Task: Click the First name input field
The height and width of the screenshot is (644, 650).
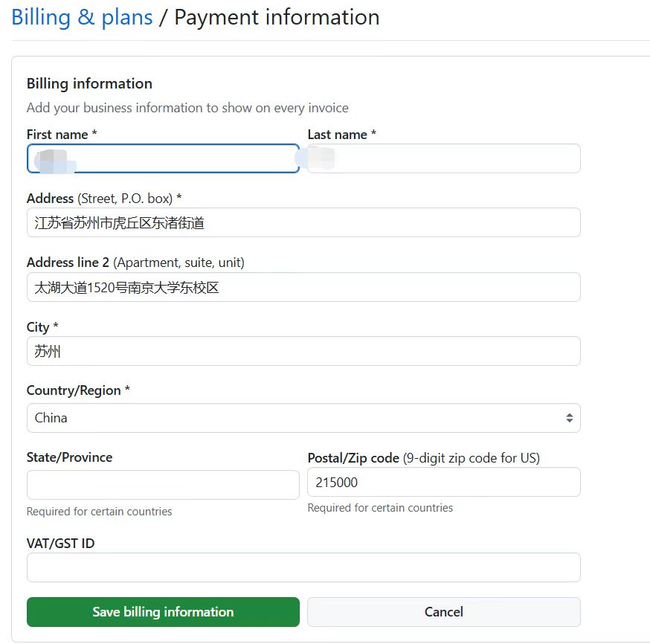Action: coord(163,158)
